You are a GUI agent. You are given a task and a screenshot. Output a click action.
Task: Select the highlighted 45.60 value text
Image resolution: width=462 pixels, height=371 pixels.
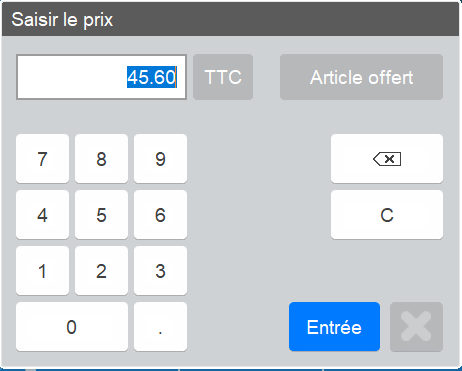tap(151, 77)
